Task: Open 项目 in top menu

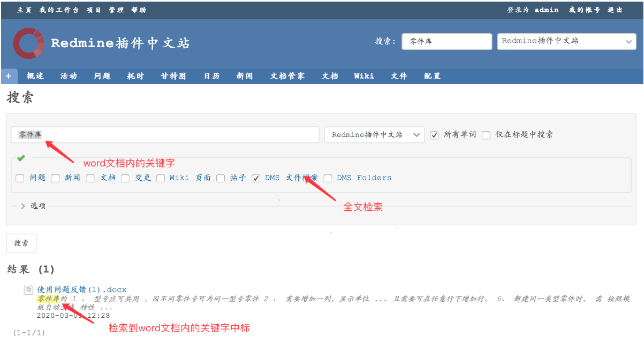Action: click(x=94, y=10)
